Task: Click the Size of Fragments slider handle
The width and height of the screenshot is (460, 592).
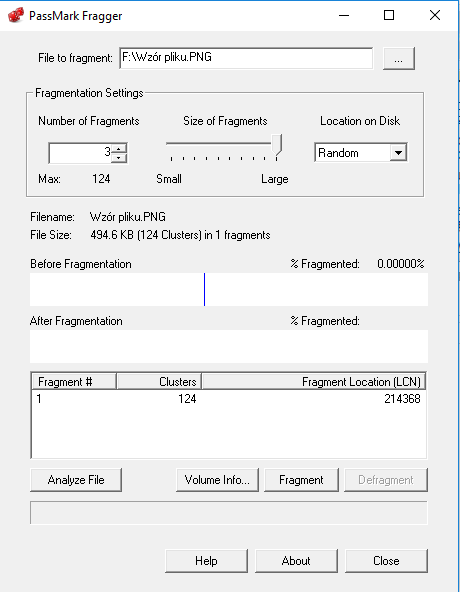Action: (x=277, y=145)
